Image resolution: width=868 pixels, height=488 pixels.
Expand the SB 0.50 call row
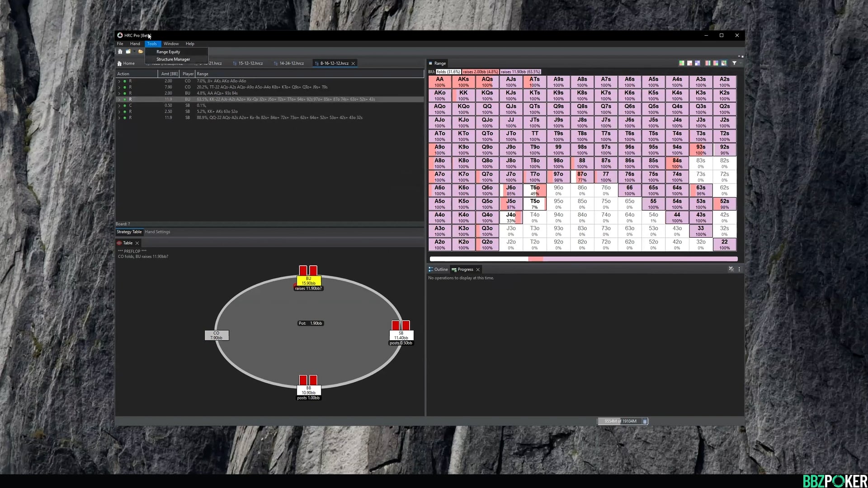point(119,105)
